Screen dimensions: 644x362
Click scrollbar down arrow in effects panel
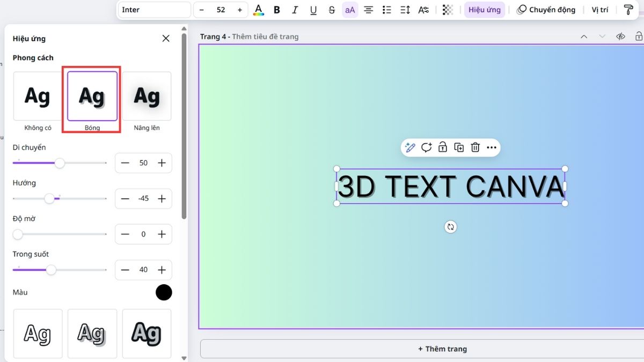[184, 358]
